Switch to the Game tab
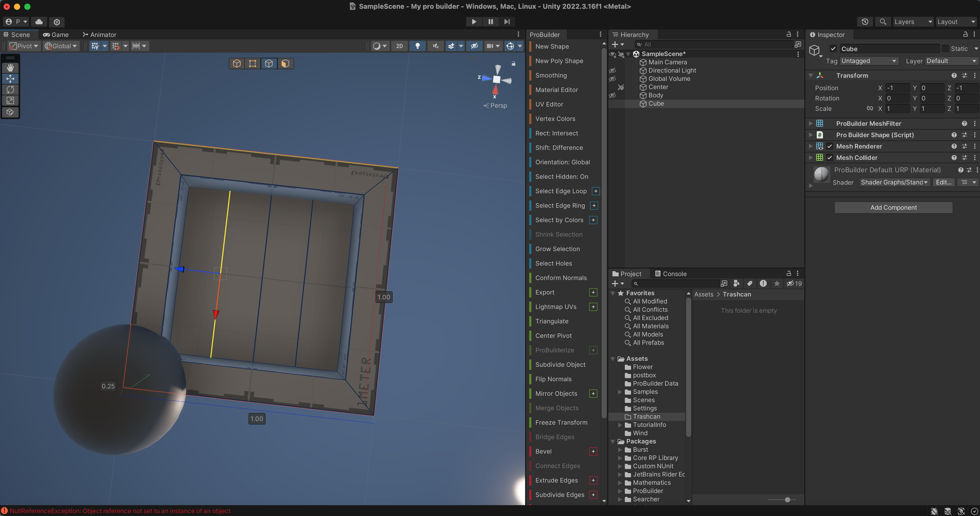Viewport: 980px width, 516px height. point(56,35)
